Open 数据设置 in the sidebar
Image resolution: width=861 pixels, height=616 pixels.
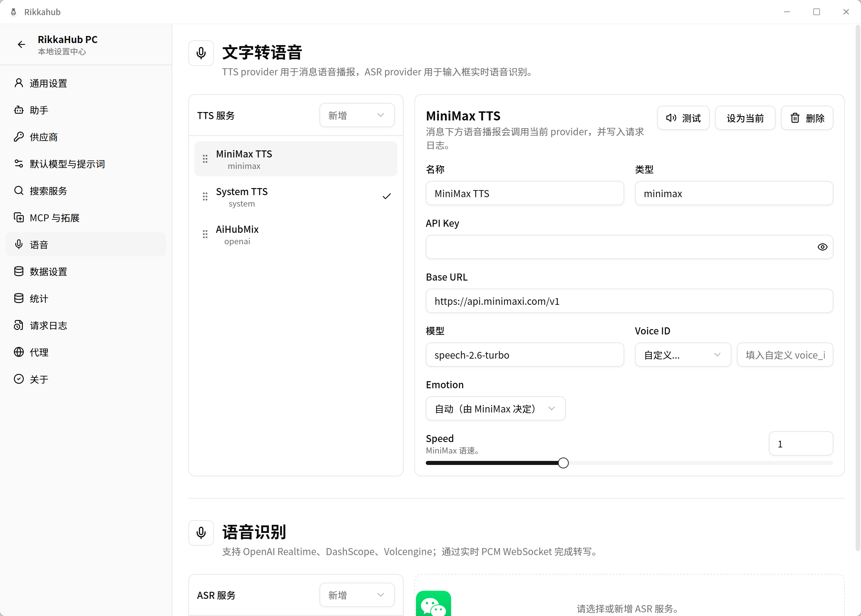[x=86, y=271]
